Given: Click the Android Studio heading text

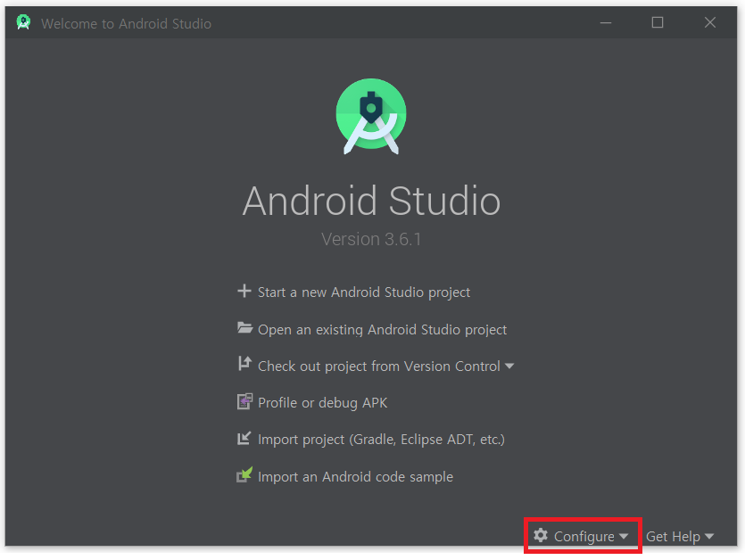Looking at the screenshot, I should click(x=371, y=201).
